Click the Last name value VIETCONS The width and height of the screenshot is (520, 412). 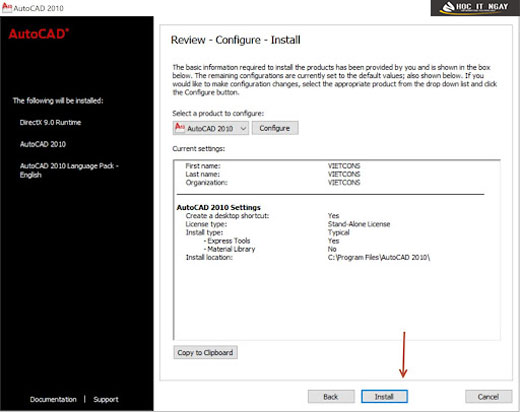(344, 174)
